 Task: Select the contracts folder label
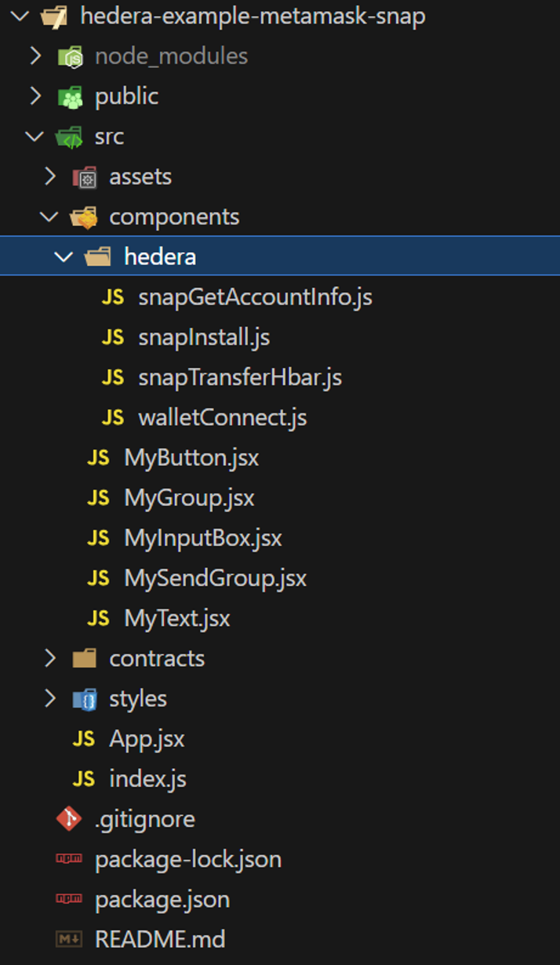click(x=157, y=658)
